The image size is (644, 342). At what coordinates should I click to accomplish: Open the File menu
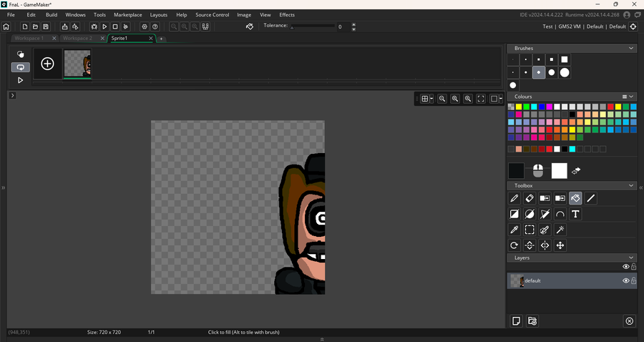[11, 15]
